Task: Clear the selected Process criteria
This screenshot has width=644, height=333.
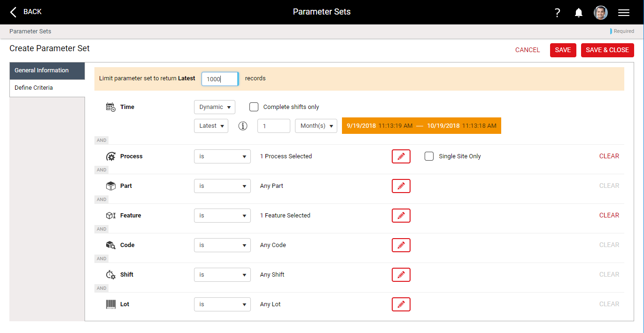Action: point(609,156)
